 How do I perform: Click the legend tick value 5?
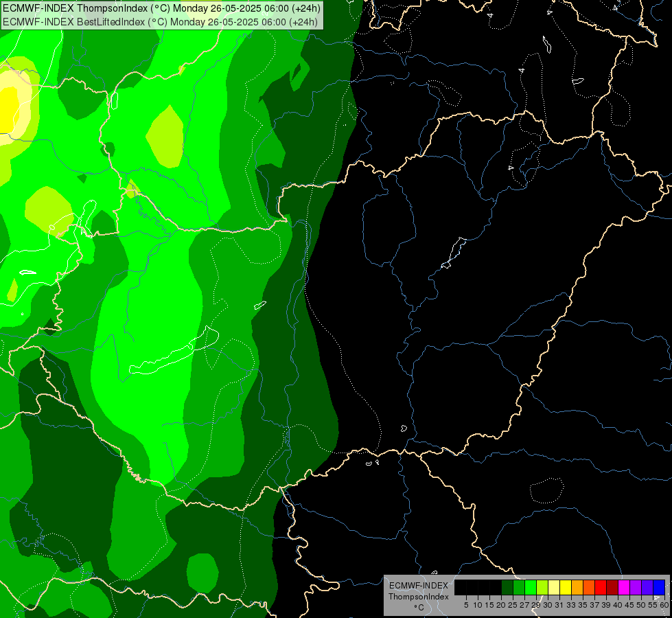click(466, 605)
